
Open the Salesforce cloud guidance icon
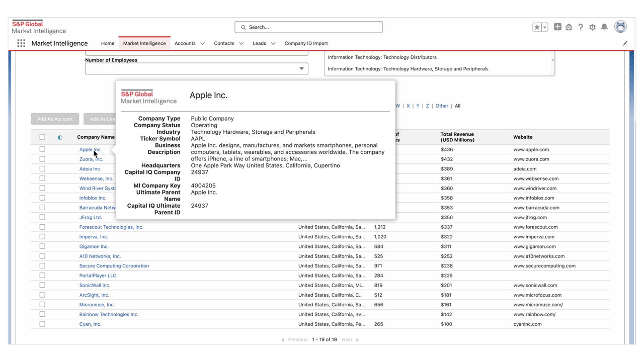(569, 27)
